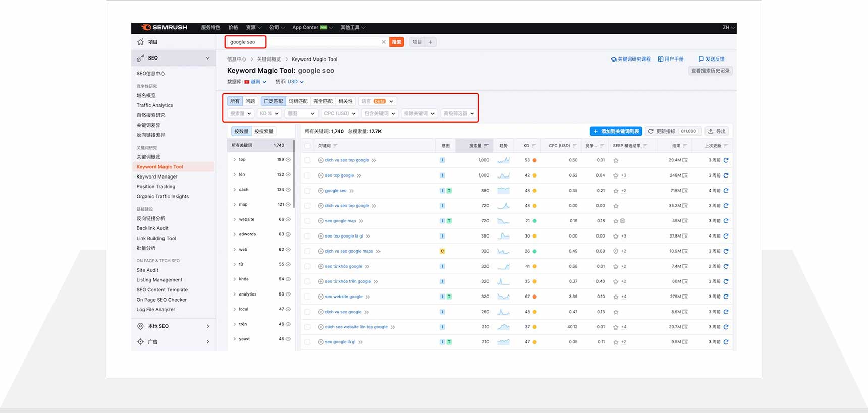The width and height of the screenshot is (868, 413).
Task: Open the home icon for 项目
Action: point(140,42)
